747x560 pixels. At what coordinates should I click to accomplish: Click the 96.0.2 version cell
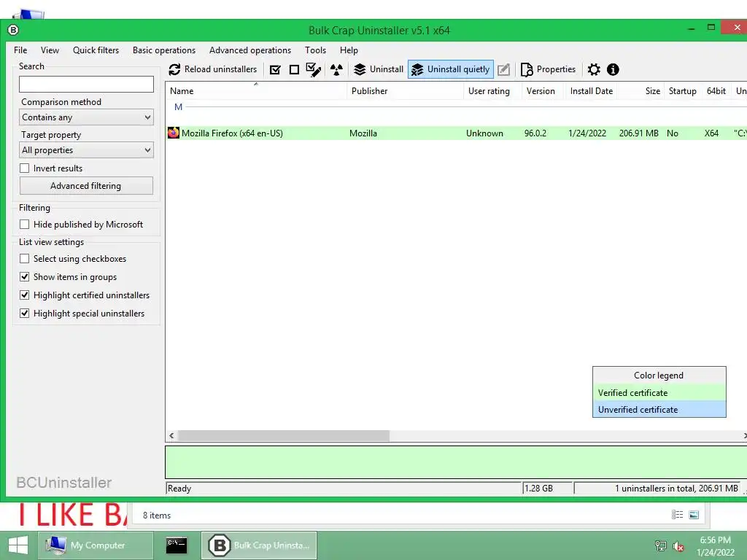[x=535, y=133]
